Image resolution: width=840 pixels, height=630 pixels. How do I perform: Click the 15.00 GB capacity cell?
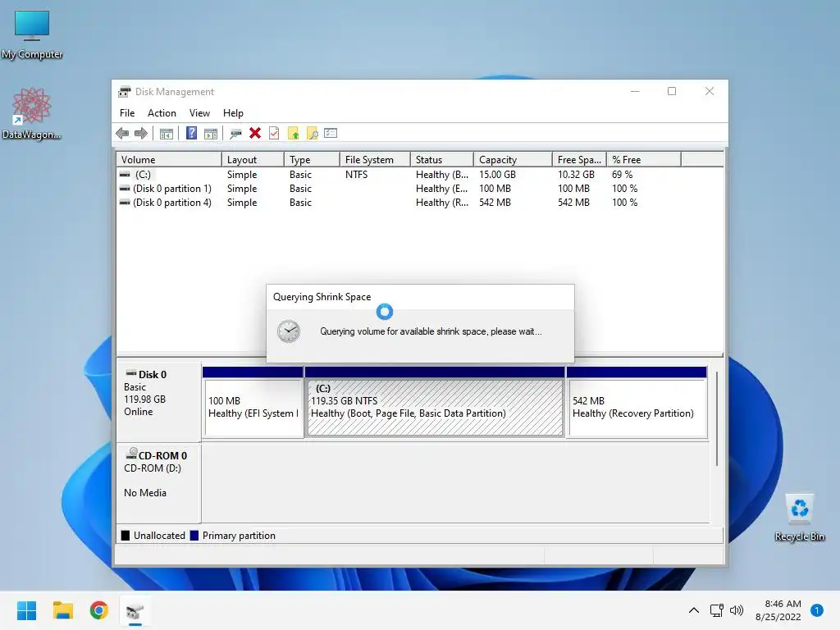tap(497, 175)
